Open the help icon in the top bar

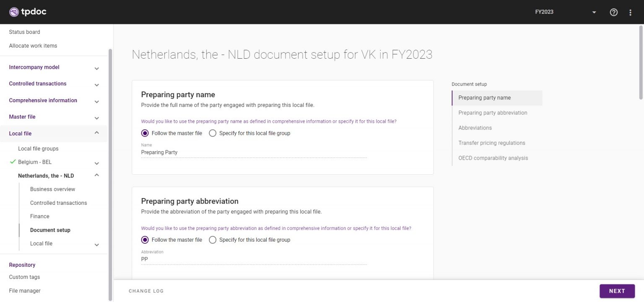(x=613, y=12)
